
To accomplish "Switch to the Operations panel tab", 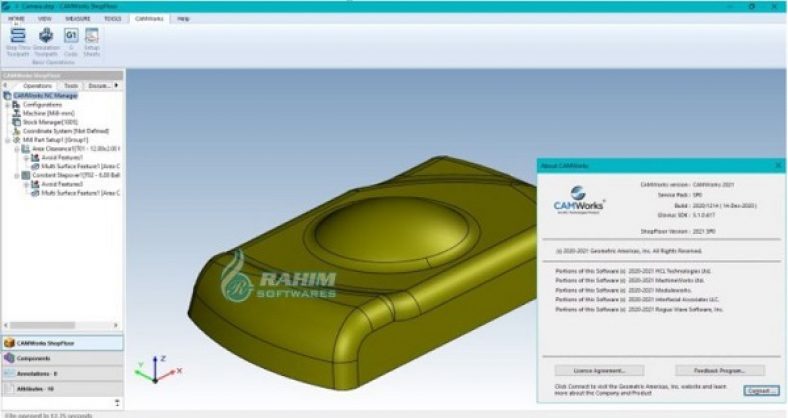I will pos(38,86).
